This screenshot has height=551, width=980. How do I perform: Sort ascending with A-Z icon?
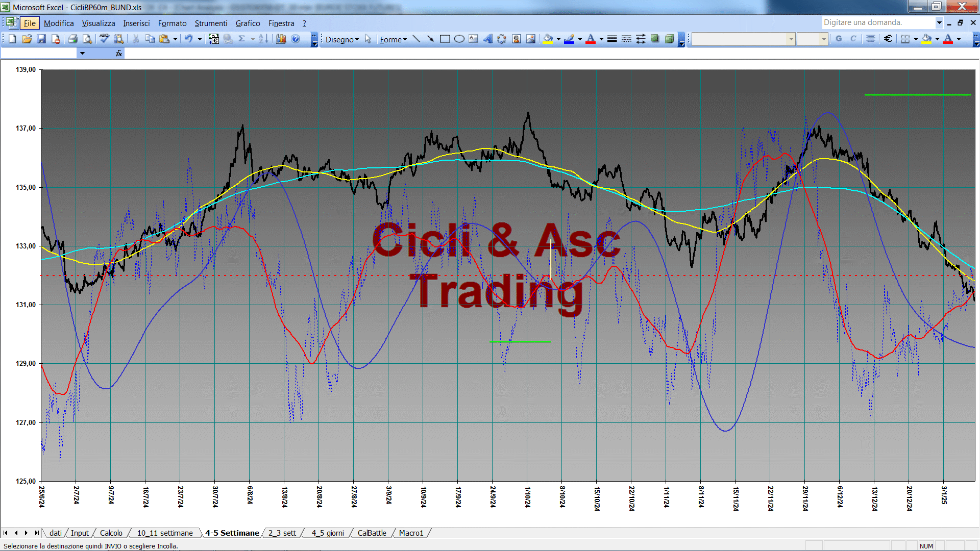click(263, 39)
